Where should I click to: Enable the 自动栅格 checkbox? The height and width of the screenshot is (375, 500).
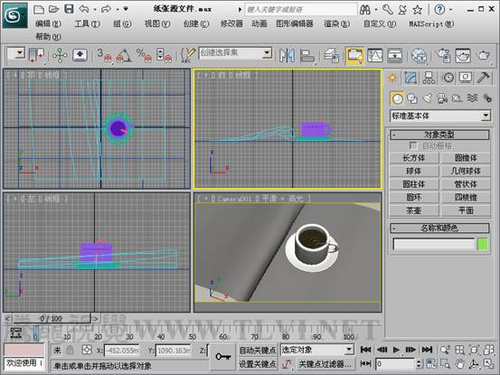(413, 146)
